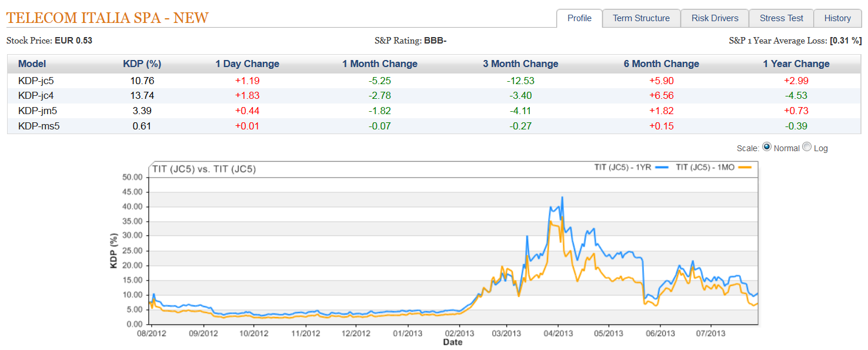Open the Stress Test tab

coord(781,18)
